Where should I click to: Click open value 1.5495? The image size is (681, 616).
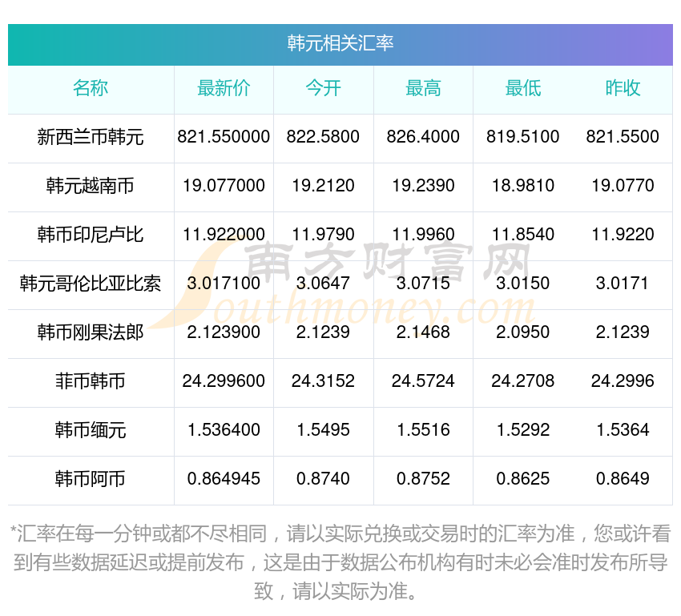coord(323,430)
